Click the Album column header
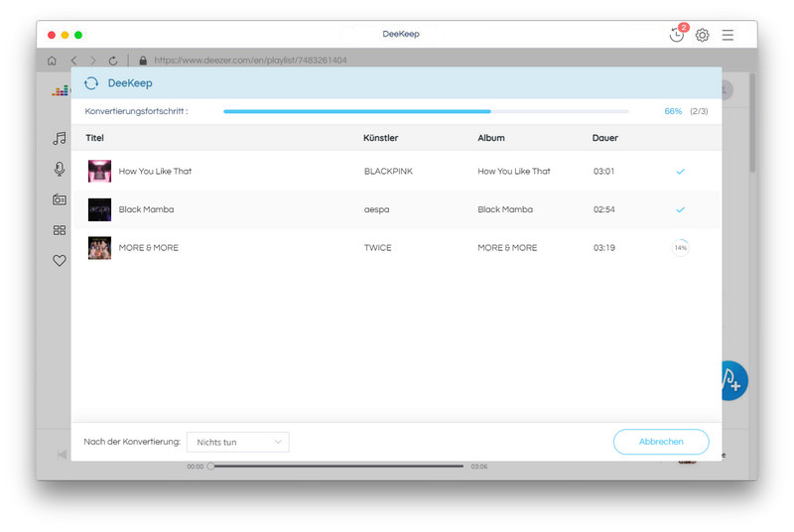Viewport: 794px width, 532px height. click(491, 138)
